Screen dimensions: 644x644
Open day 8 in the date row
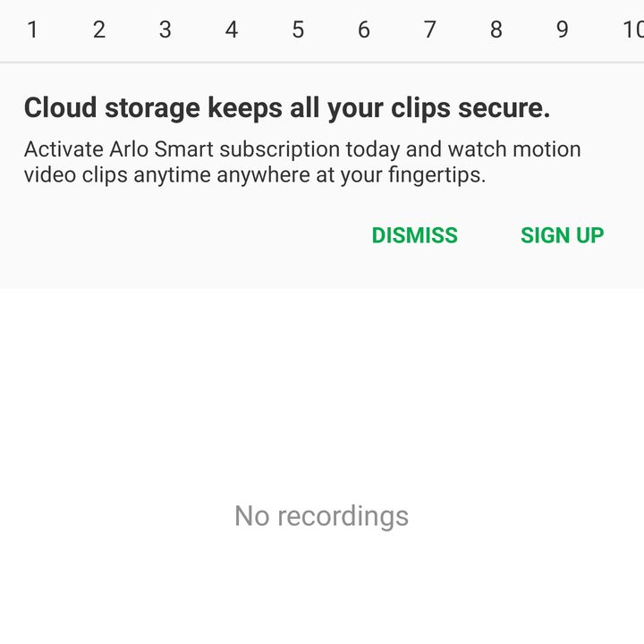[496, 30]
